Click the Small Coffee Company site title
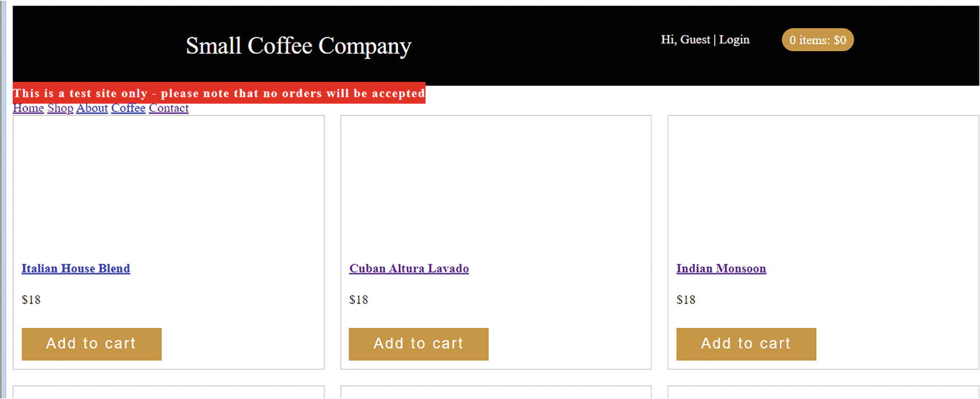 pos(298,46)
